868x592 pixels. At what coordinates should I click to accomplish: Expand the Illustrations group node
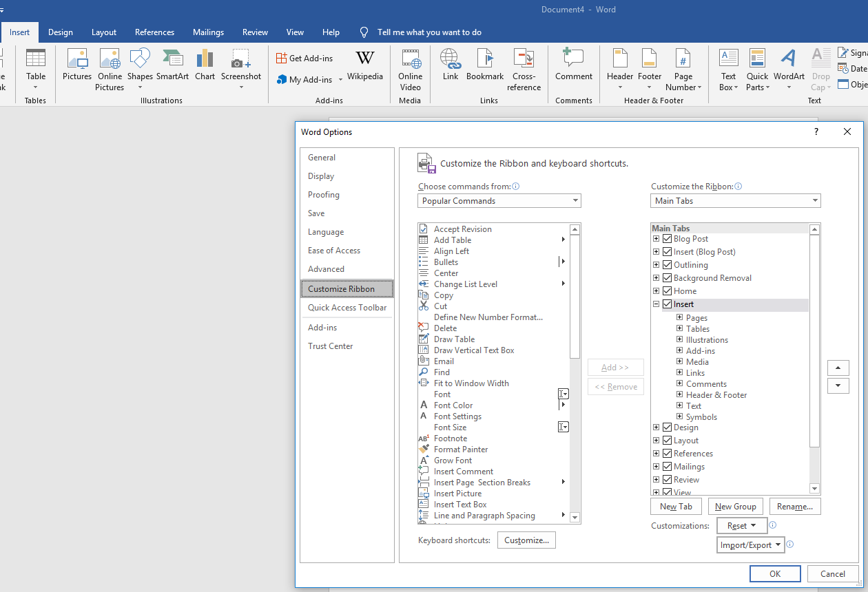(680, 340)
